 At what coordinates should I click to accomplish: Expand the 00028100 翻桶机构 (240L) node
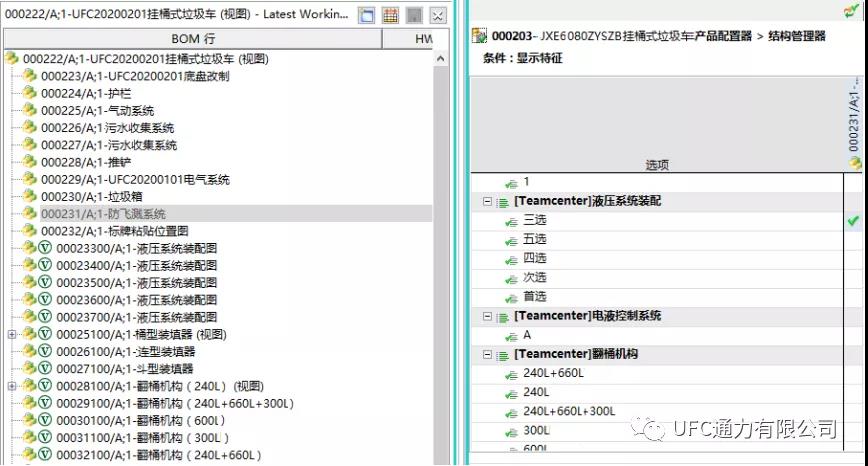[x=12, y=386]
